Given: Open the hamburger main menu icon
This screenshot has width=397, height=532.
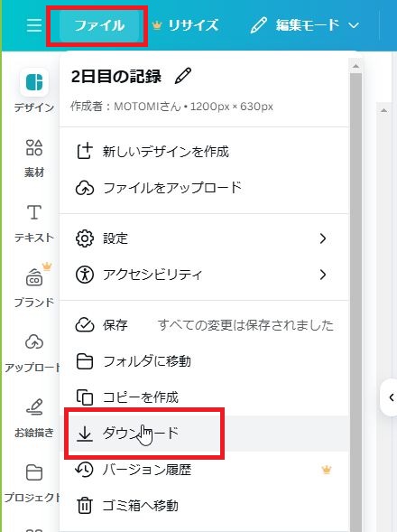Looking at the screenshot, I should pyautogui.click(x=34, y=25).
